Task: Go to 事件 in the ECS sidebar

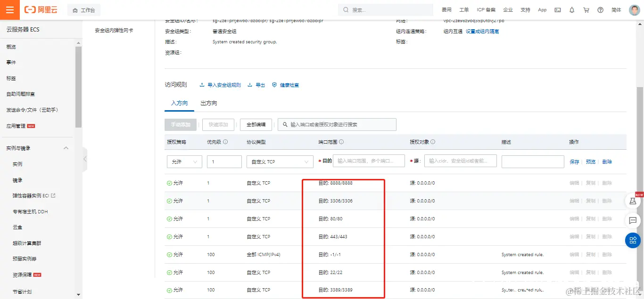Action: 11,62
